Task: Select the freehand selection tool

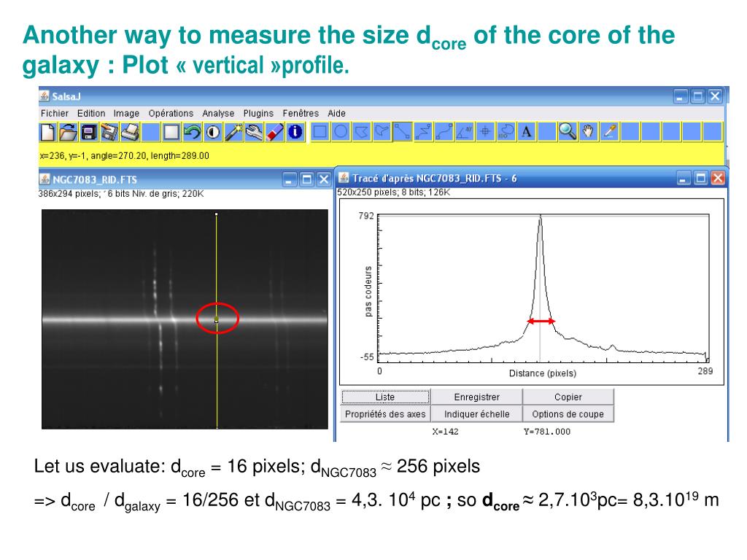Action: [382, 131]
